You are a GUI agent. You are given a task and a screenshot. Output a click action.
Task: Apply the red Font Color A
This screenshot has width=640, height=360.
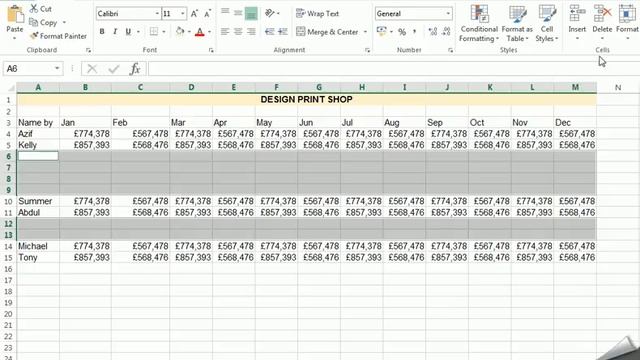pos(200,32)
